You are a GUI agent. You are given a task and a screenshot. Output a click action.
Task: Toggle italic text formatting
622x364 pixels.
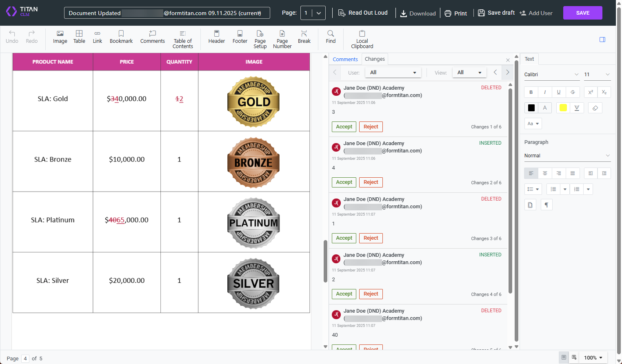[544, 92]
